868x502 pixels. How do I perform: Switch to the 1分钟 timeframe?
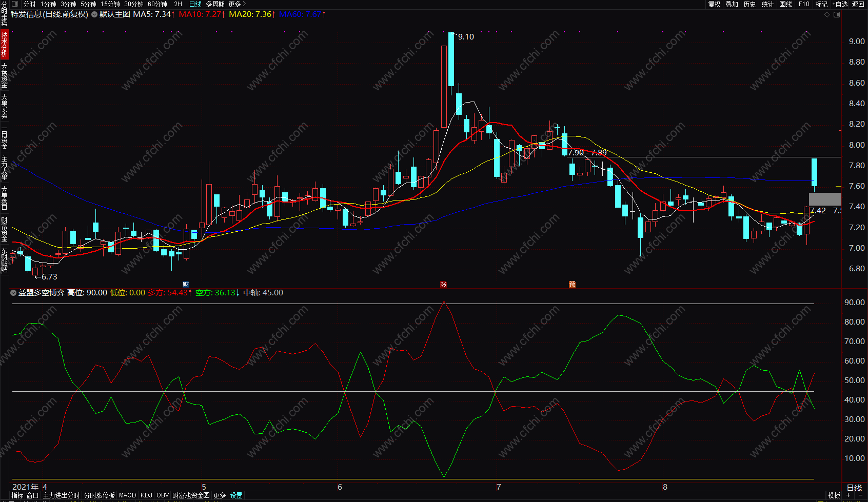click(x=48, y=4)
